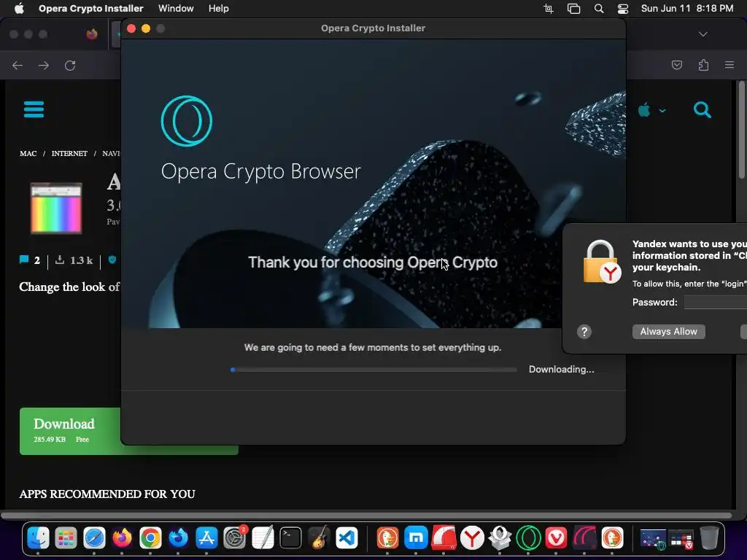This screenshot has height=560, width=747.
Task: Open the green Opera Crypto dock icon
Action: tap(528, 538)
